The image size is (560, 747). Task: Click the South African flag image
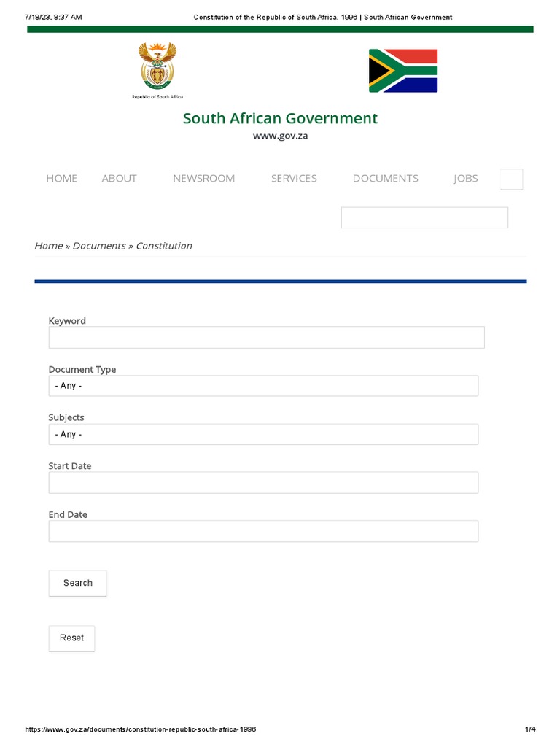(402, 71)
